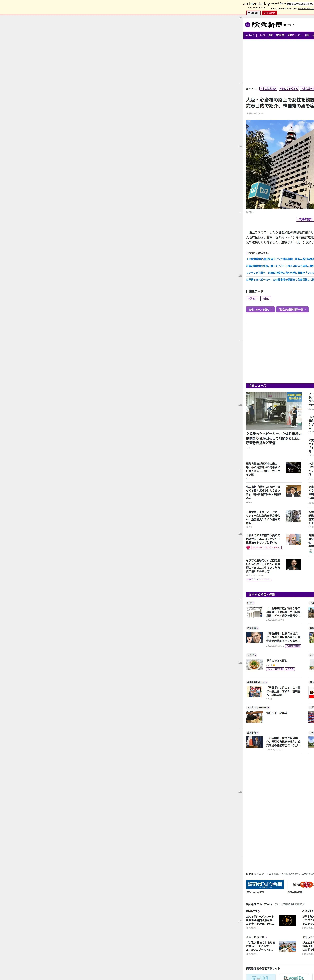Image resolution: width=314 pixels, height=980 pixels.
Task: Click the pink 大手小町 round icon
Action: [x=248, y=547]
